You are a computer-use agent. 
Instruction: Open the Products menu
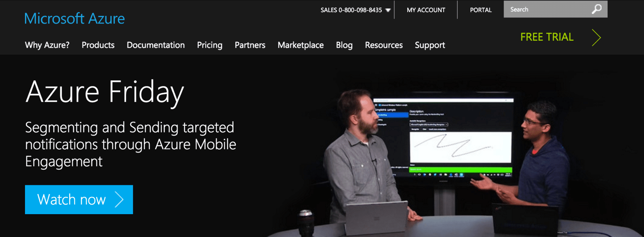98,45
